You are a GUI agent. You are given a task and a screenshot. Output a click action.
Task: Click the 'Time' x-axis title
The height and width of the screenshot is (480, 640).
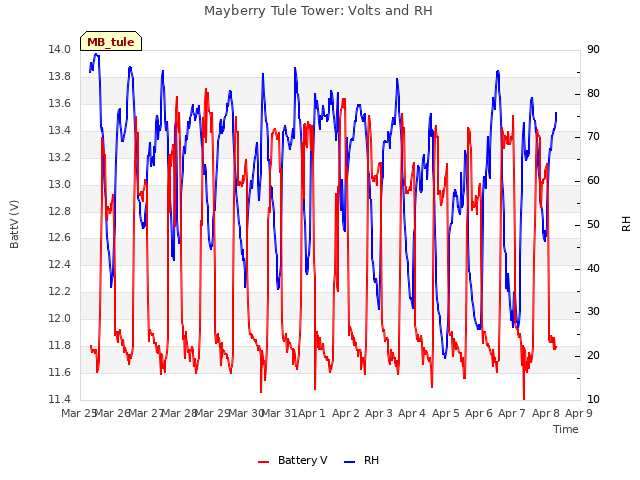click(x=566, y=429)
